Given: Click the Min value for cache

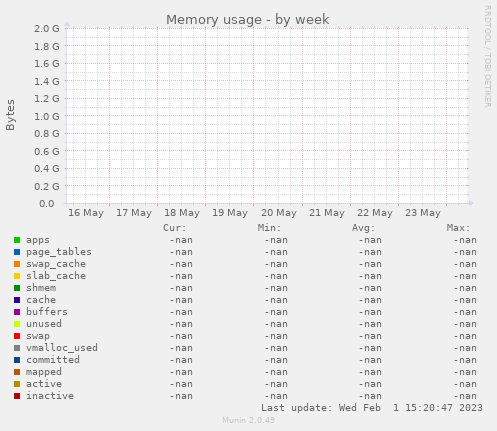Looking at the screenshot, I should pos(276,300).
